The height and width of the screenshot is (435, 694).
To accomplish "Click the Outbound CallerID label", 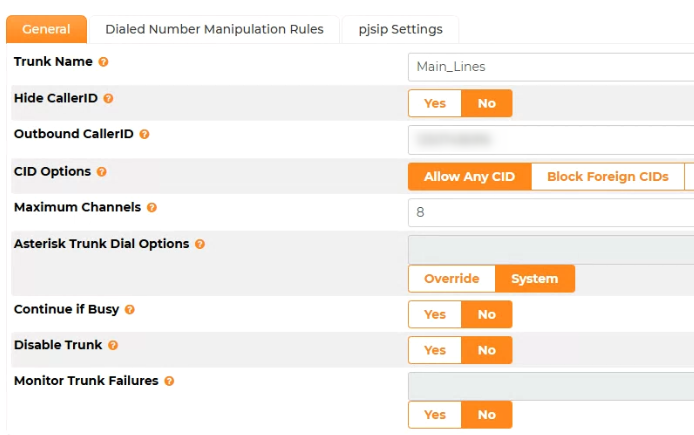I will tap(74, 134).
